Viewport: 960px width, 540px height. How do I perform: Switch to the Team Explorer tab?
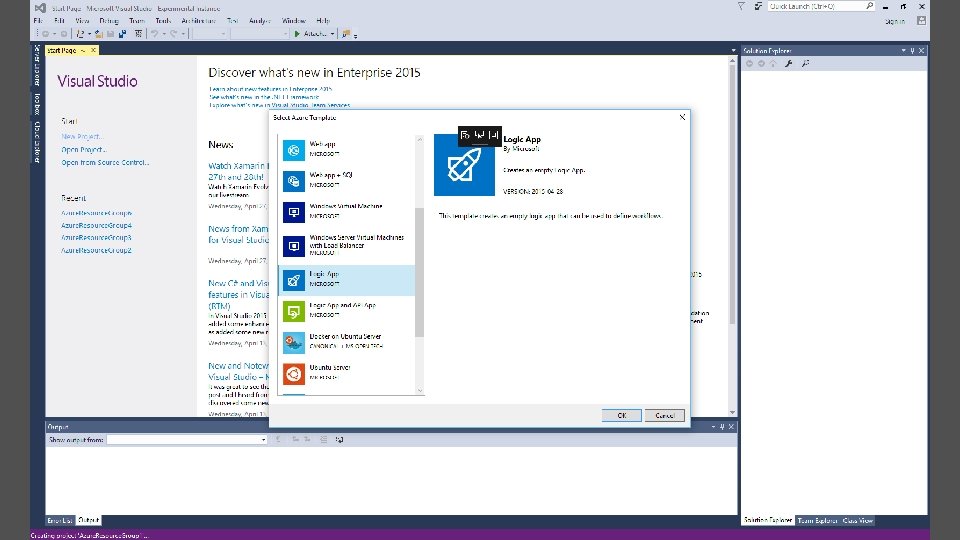tap(817, 520)
